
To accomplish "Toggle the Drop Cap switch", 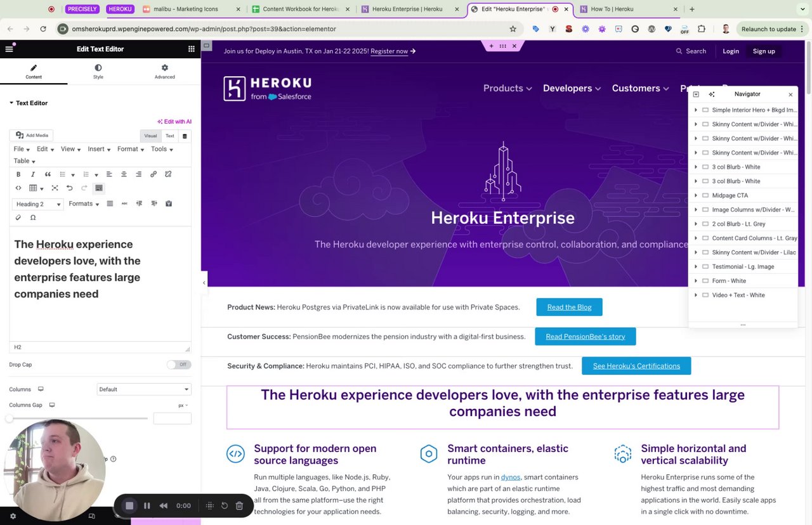I will (x=179, y=365).
